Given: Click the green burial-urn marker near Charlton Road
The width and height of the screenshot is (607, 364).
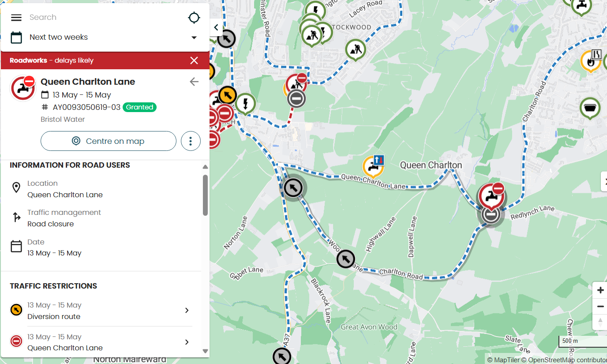Looking at the screenshot, I should tap(590, 108).
